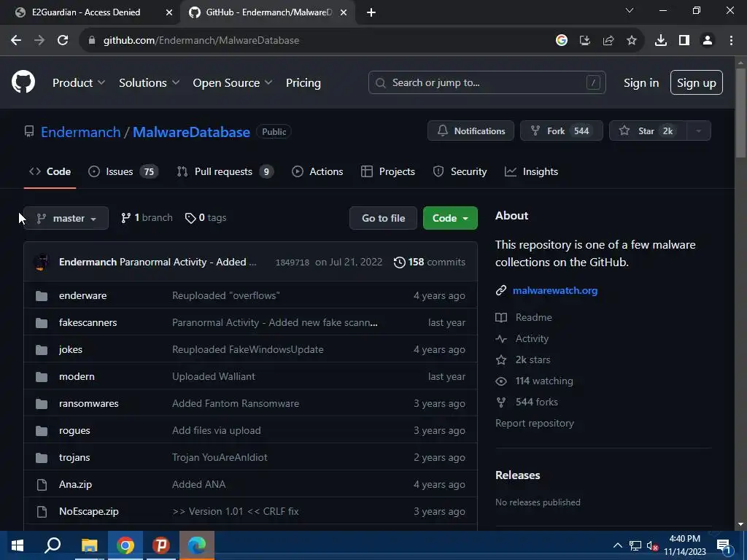The width and height of the screenshot is (747, 560).
Task: Fork the repository
Action: (561, 131)
